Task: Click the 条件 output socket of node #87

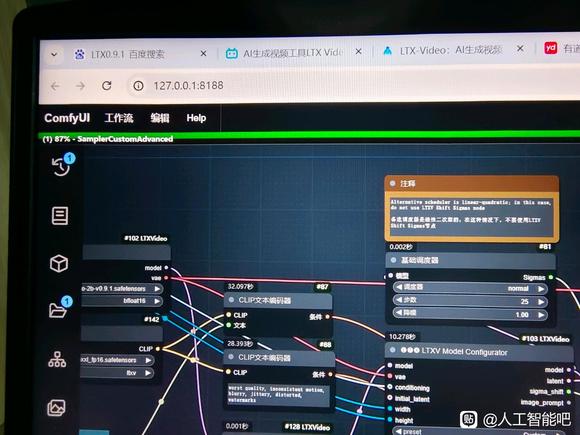Action: point(328,317)
